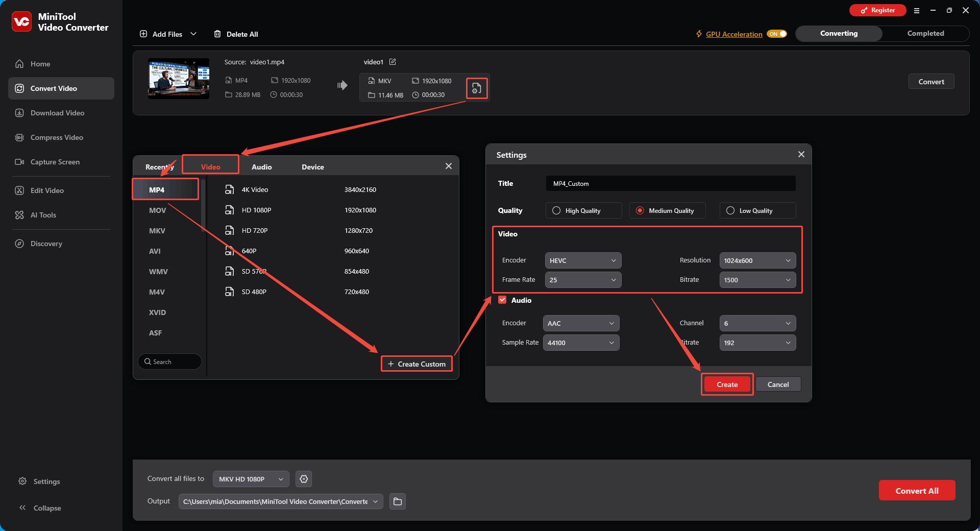Select the Medium Quality radio button
This screenshot has height=531, width=980.
(640, 210)
